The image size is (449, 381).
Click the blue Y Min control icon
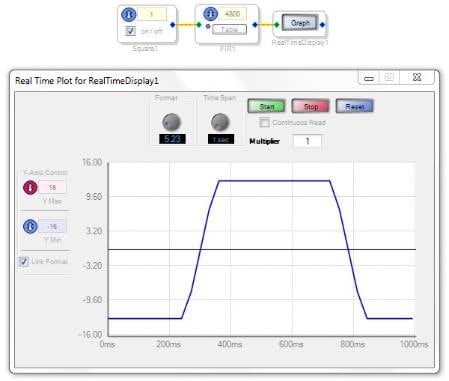(x=30, y=226)
